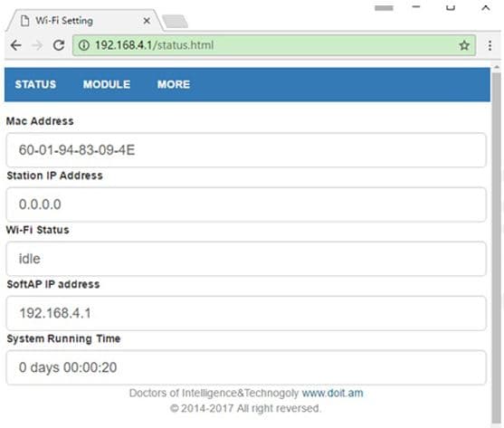The image size is (504, 428).
Task: Open the STATUS menu item
Action: click(35, 84)
